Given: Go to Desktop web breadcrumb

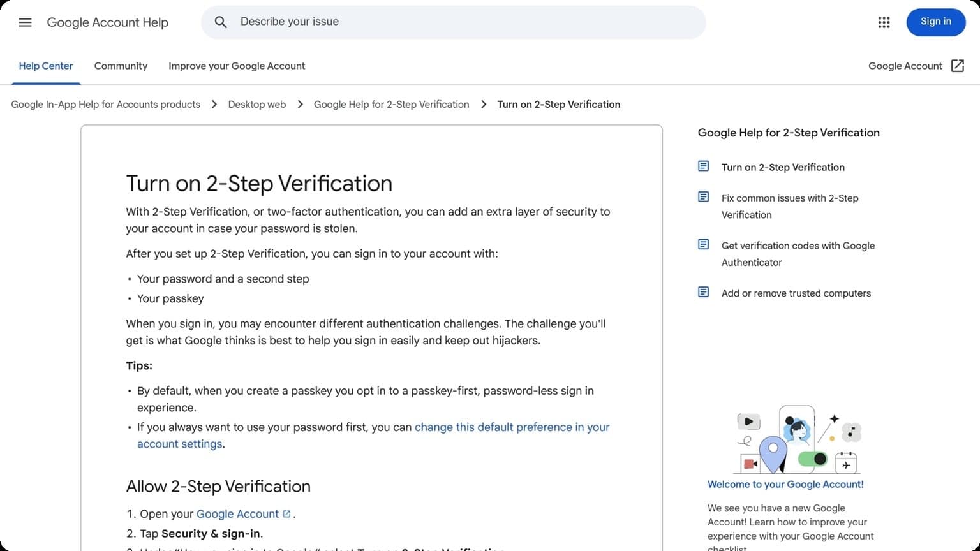Looking at the screenshot, I should pos(256,105).
